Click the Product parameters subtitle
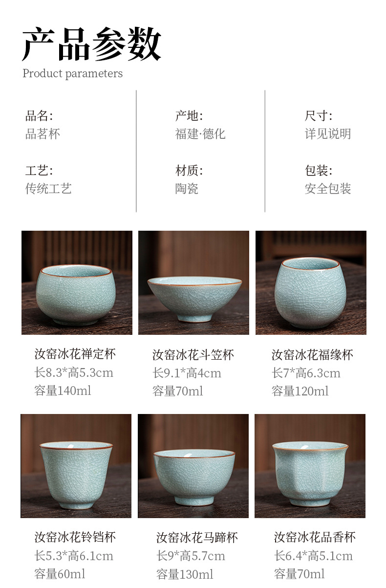The width and height of the screenshot is (386, 588). (72, 73)
